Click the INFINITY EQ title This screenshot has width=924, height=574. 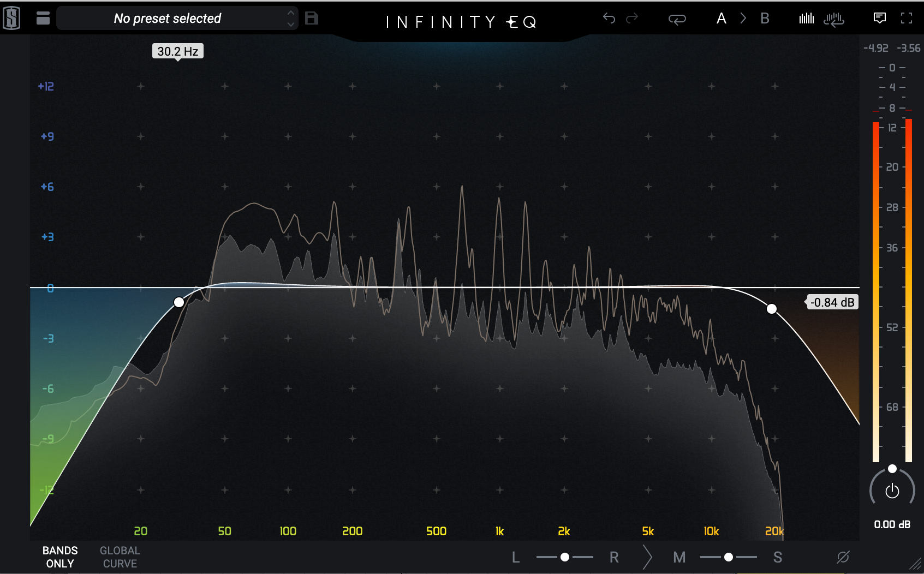461,22
